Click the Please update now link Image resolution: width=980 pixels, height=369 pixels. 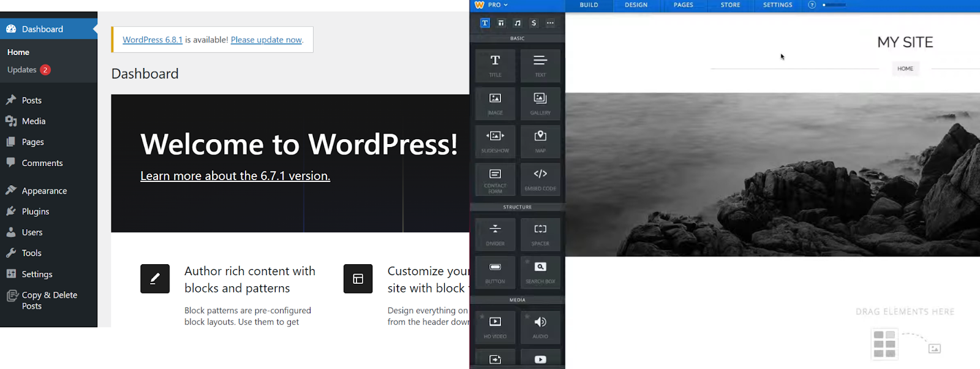click(266, 40)
